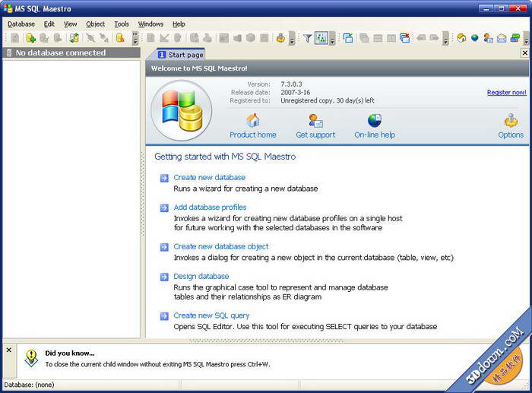This screenshot has width=532, height=393.
Task: Click the Register now! link
Action: (x=507, y=92)
